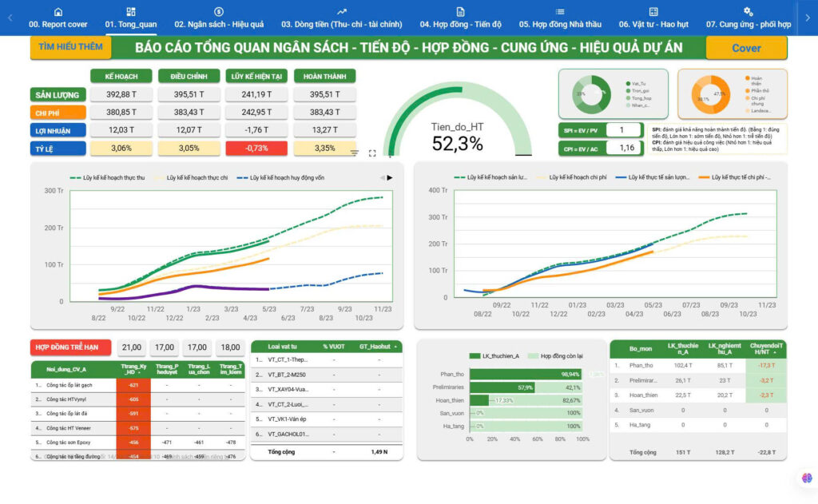Click the Loai vat tu column header
Screen dimensions: 818x504
(x=282, y=347)
